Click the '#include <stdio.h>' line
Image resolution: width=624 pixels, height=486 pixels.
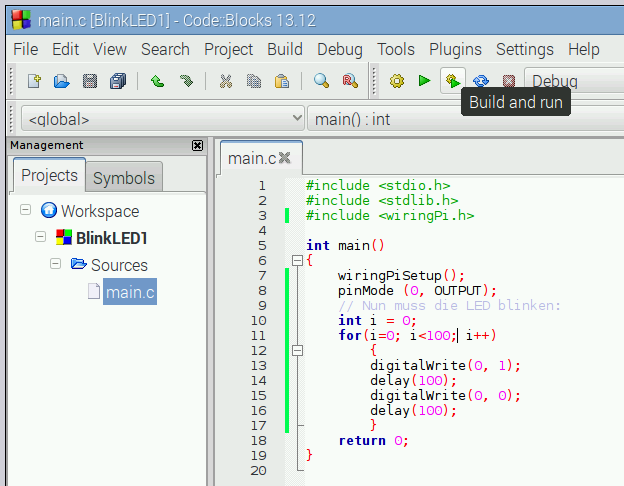coord(378,185)
